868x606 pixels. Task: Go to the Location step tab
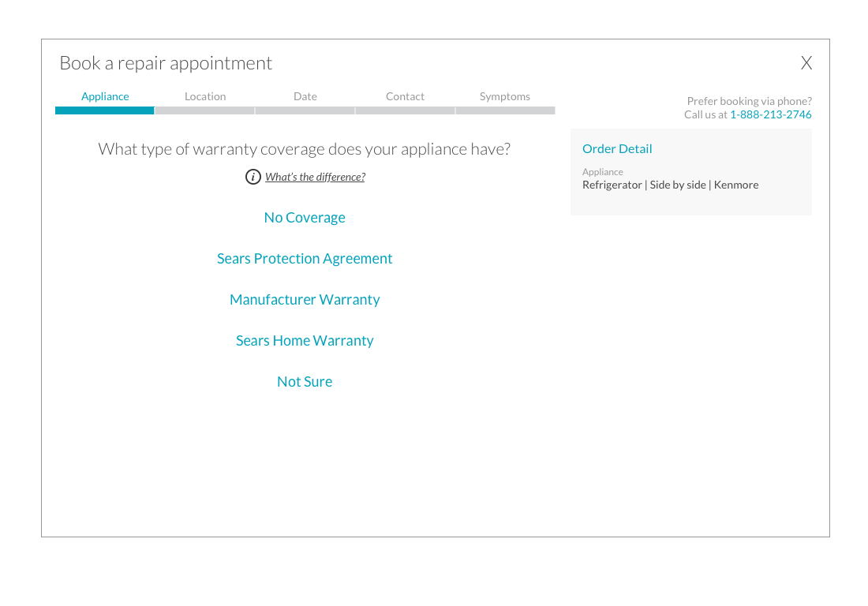[x=205, y=96]
